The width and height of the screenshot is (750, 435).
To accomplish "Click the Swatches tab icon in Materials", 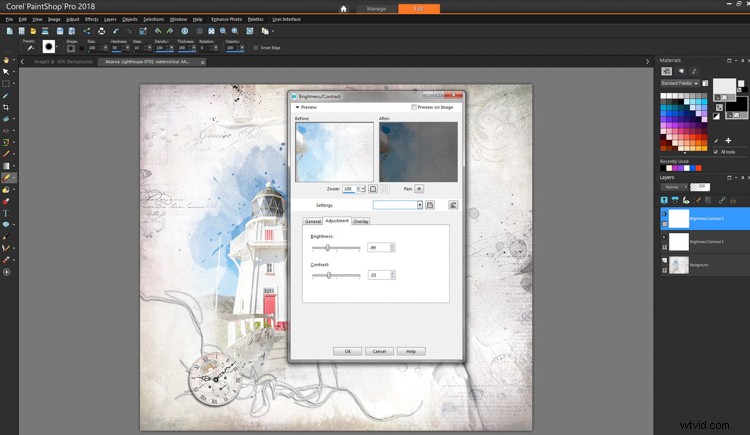I will (x=666, y=71).
